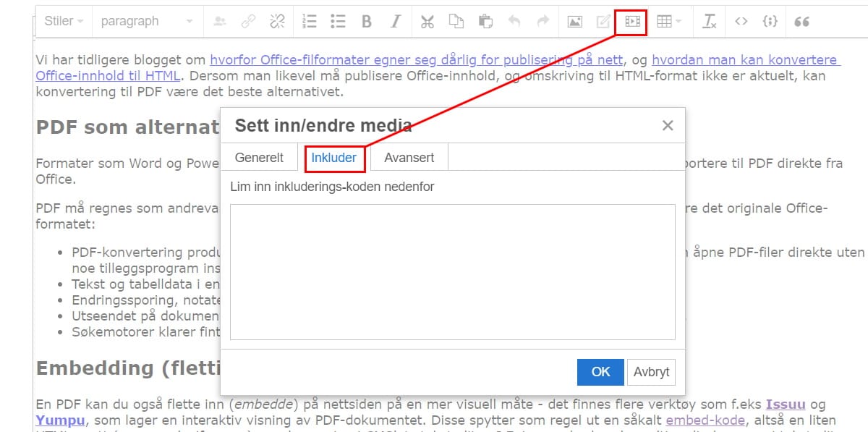Click the insert image icon
Image resolution: width=868 pixels, height=432 pixels.
[x=575, y=22]
